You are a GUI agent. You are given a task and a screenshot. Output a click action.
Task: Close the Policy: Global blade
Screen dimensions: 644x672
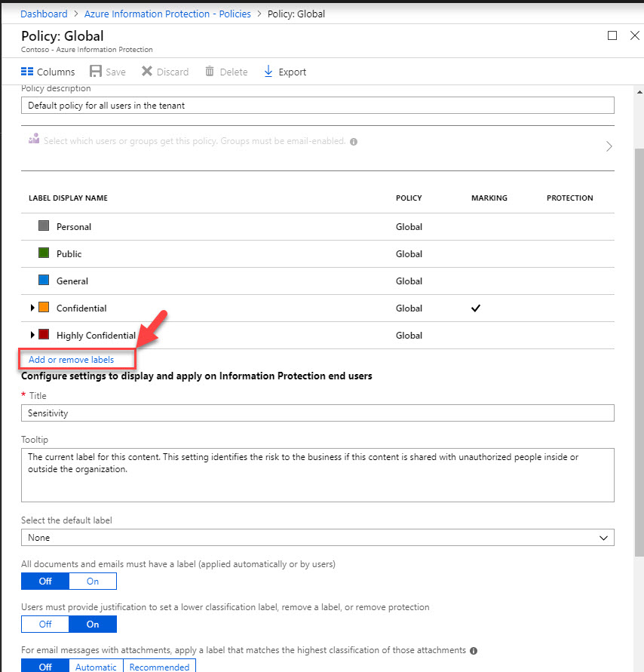(x=635, y=35)
